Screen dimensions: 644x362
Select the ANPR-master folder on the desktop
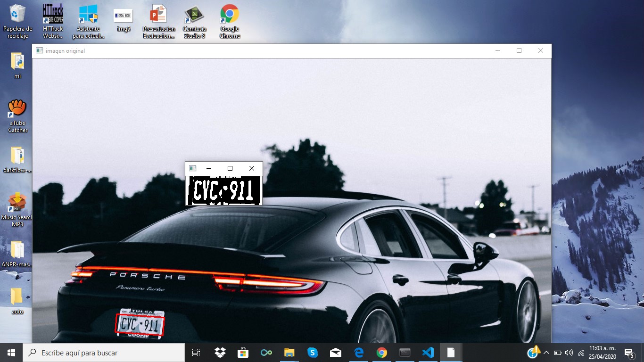pyautogui.click(x=17, y=254)
